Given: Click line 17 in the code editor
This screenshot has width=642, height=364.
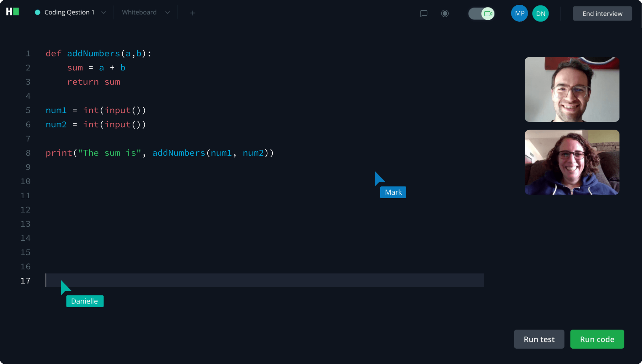Looking at the screenshot, I should click(219, 280).
